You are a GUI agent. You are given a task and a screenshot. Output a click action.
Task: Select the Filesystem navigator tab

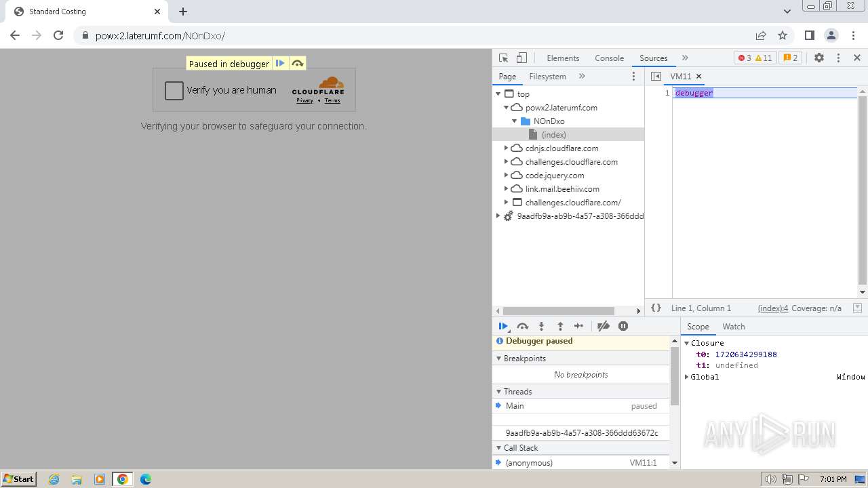point(547,77)
